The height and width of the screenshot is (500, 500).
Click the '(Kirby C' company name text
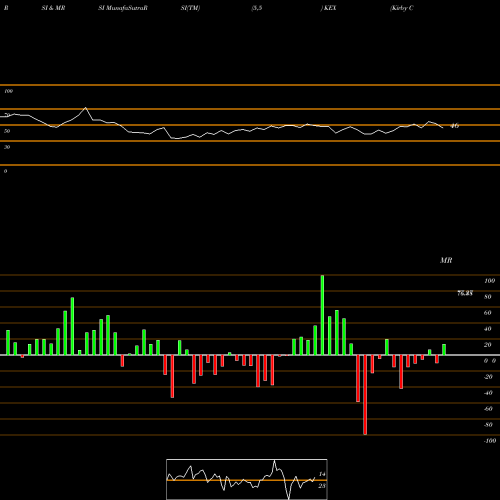point(402,8)
